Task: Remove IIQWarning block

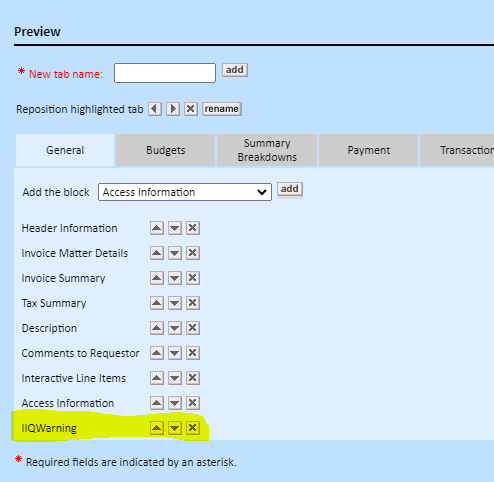Action: pyautogui.click(x=193, y=428)
